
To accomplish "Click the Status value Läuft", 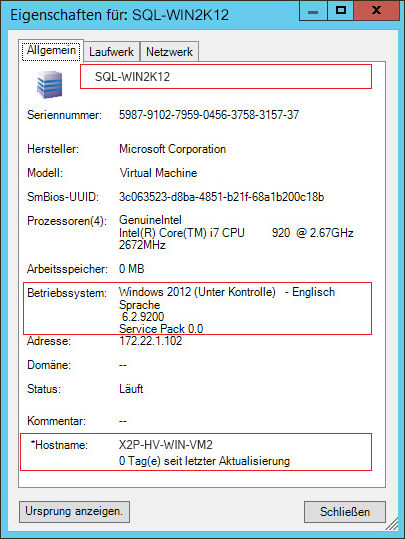I will [131, 389].
